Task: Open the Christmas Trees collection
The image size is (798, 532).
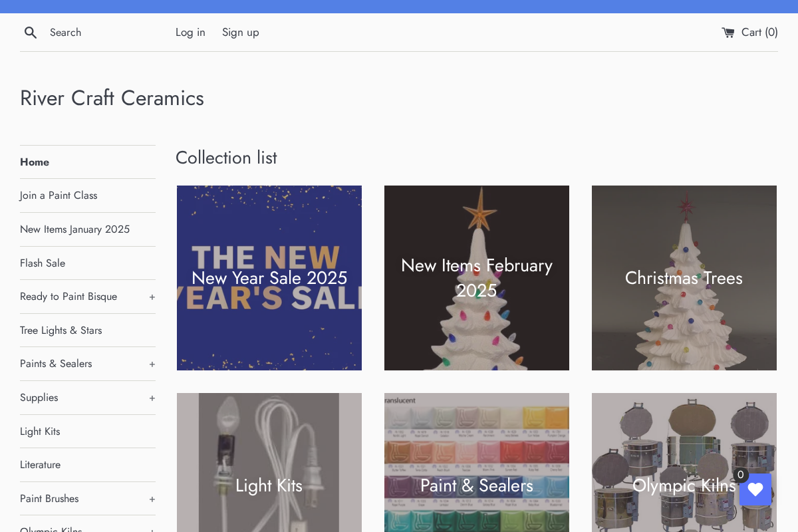Action: 684,278
